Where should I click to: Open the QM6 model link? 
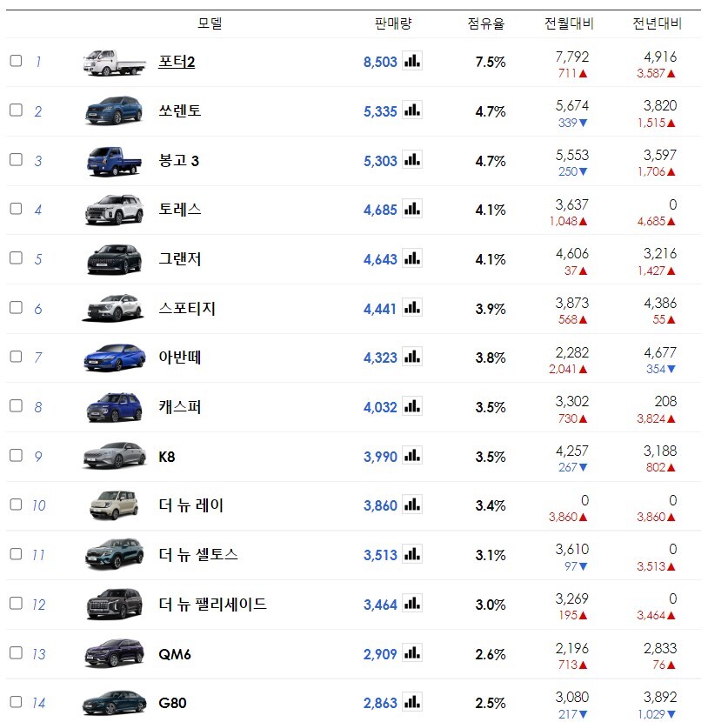tap(175, 654)
